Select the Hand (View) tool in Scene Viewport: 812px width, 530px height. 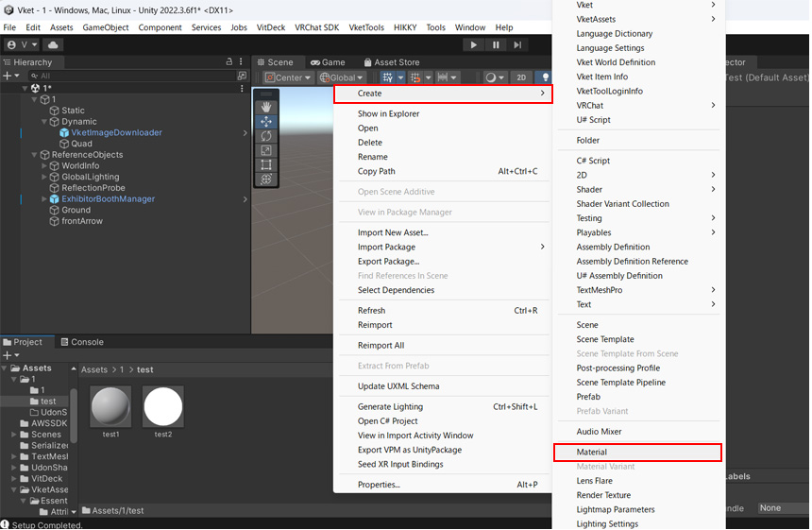pyautogui.click(x=266, y=108)
